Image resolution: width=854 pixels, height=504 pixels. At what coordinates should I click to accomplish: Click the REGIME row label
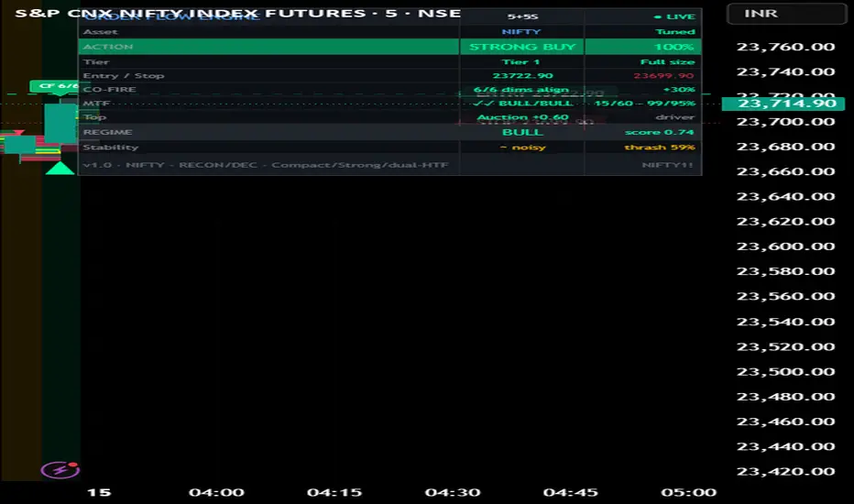click(108, 132)
